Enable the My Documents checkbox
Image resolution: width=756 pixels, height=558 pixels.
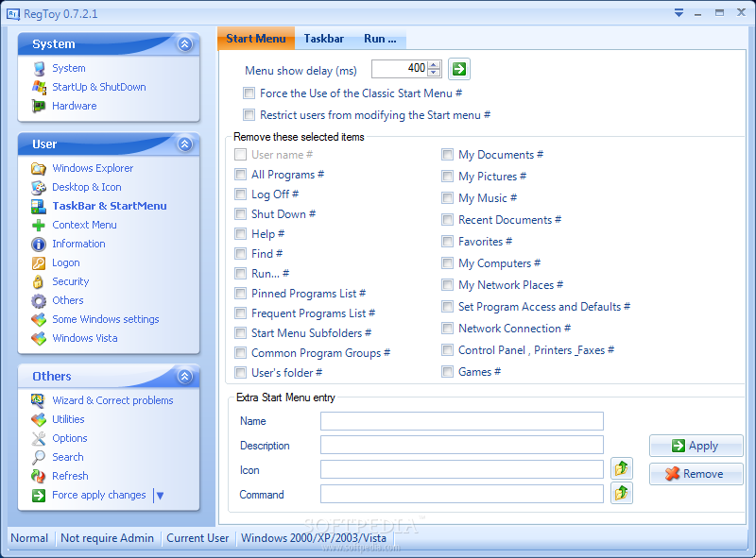[447, 154]
